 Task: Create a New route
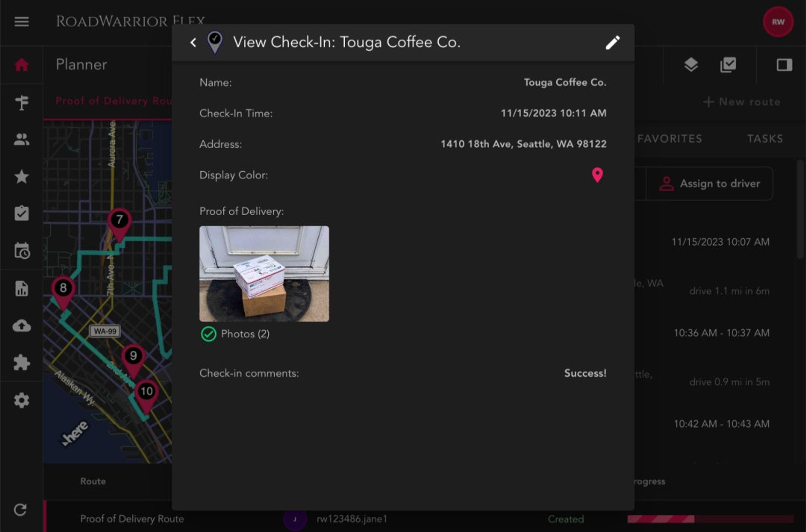(x=742, y=102)
